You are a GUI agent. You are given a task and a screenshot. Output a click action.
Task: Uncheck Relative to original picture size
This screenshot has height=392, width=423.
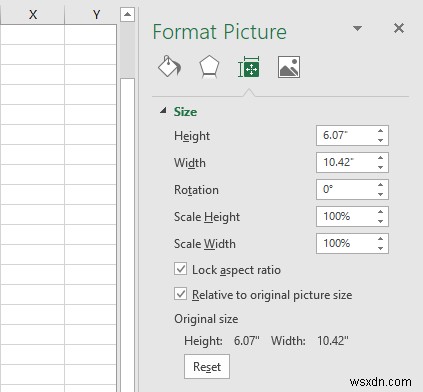pyautogui.click(x=180, y=294)
